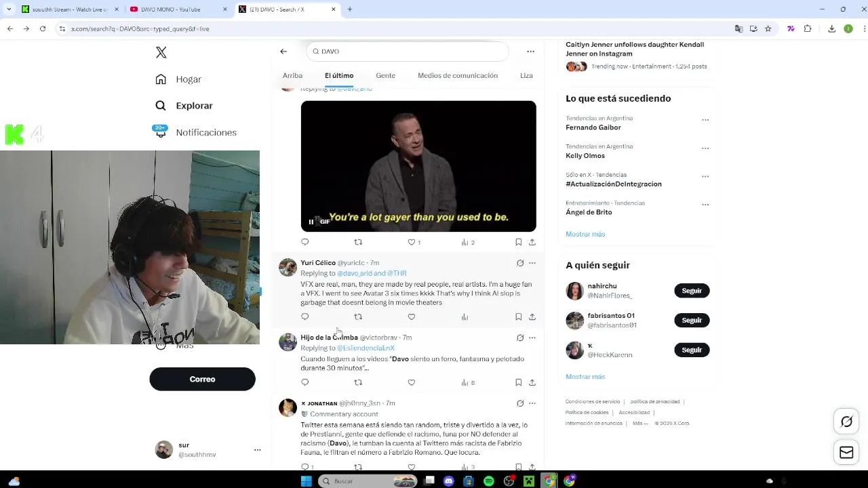Open the Grok floating button
Screen dimensions: 868x488
[846, 422]
